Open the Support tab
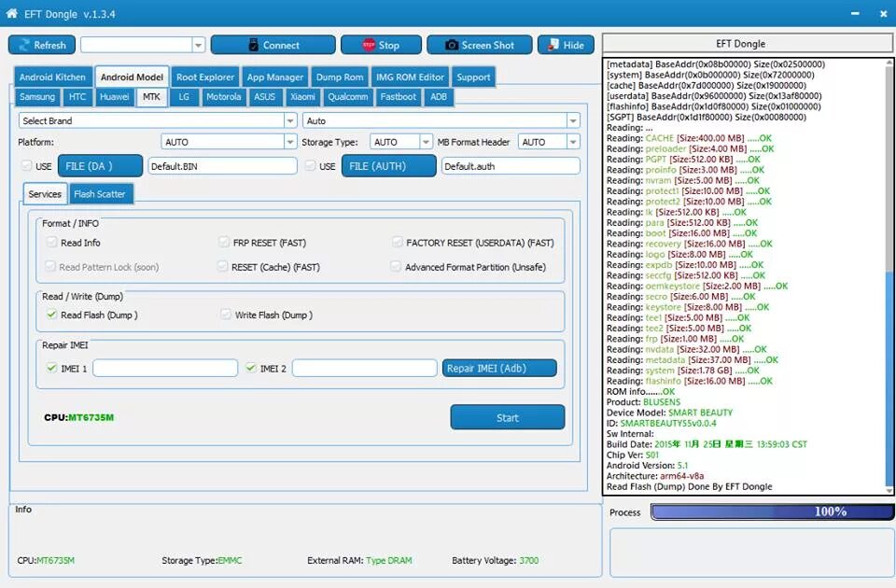Screen dimensions: 896x588 (473, 77)
